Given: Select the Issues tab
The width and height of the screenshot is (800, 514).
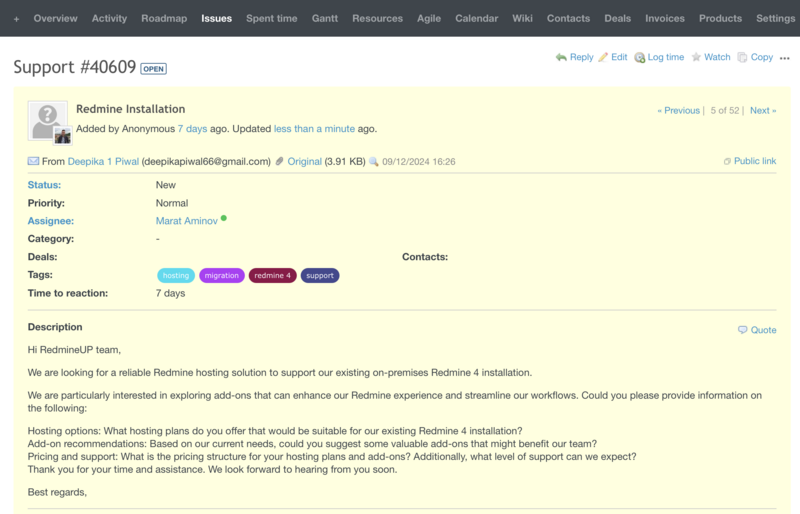Looking at the screenshot, I should coord(216,18).
